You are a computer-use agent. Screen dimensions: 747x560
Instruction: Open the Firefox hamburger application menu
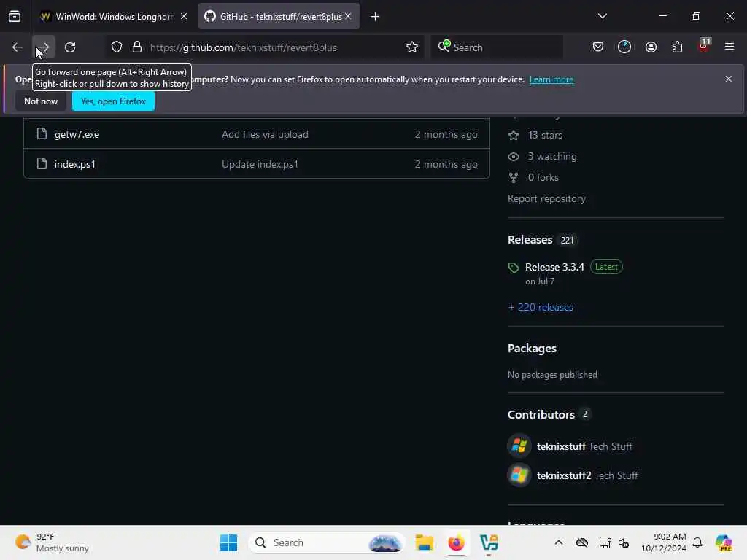729,47
